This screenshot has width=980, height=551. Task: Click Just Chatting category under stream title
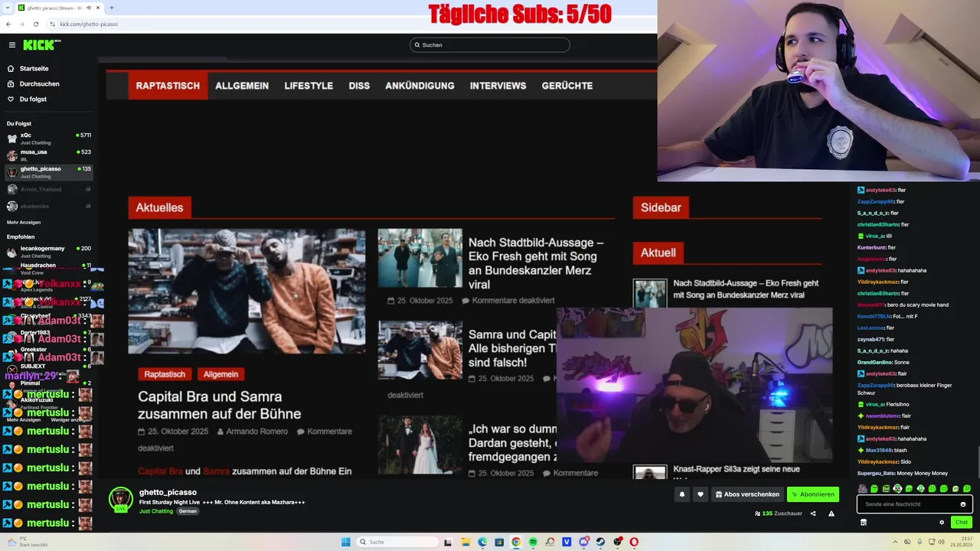155,511
